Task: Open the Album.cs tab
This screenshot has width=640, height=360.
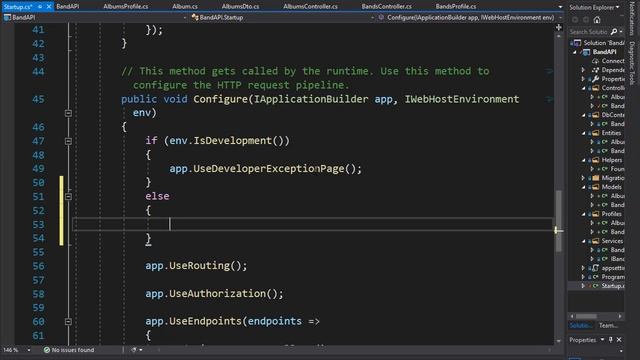Action: [x=184, y=7]
